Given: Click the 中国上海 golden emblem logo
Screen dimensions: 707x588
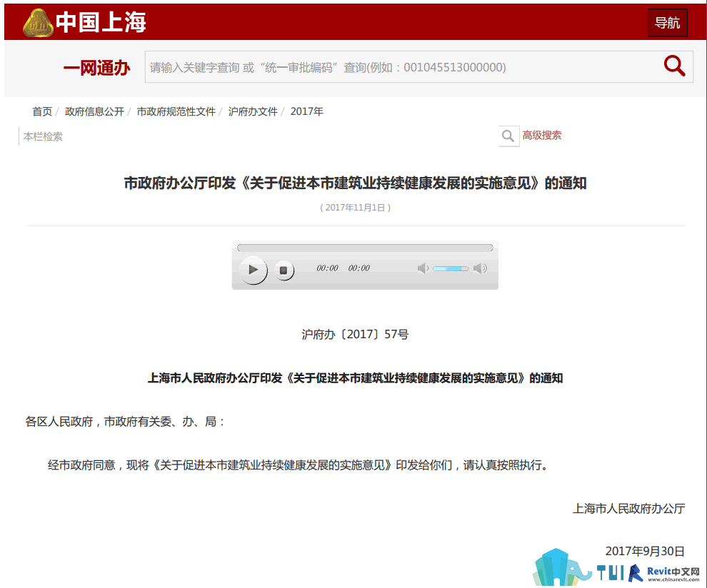Looking at the screenshot, I should coord(38,23).
